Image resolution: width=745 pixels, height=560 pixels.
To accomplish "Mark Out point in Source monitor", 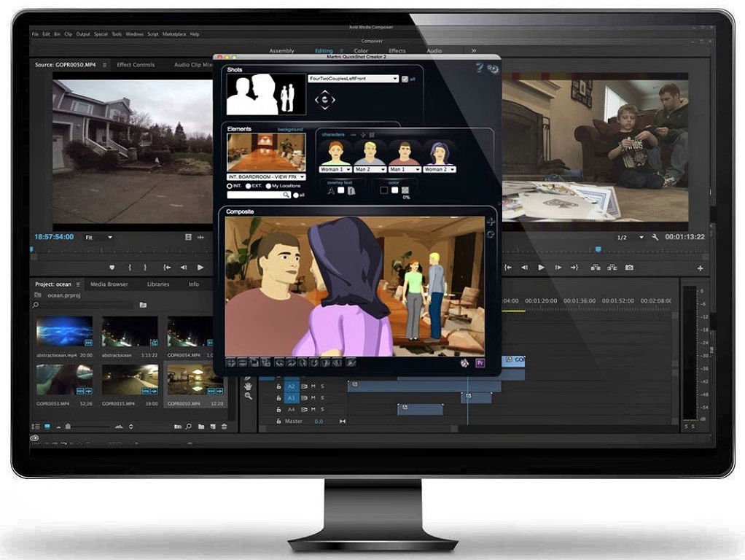I will click(x=145, y=268).
